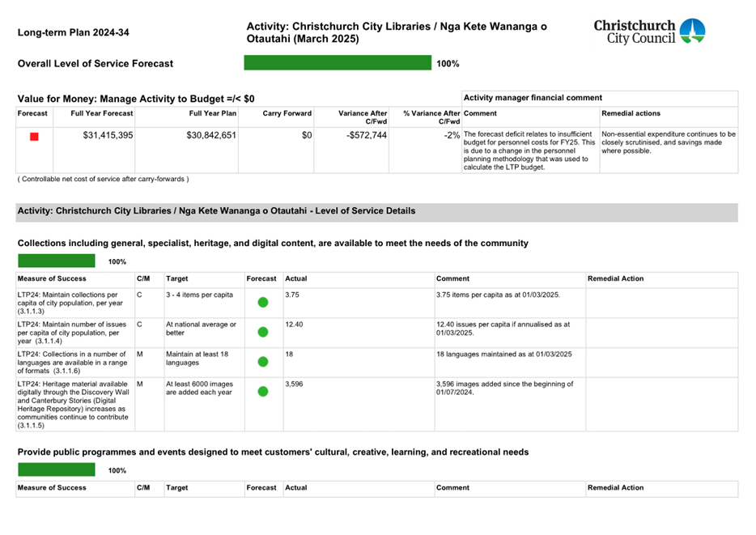Viewport: 756px width, 535px height.
Task: Click comment '3,596 images added since the beginning'
Action: [x=504, y=388]
